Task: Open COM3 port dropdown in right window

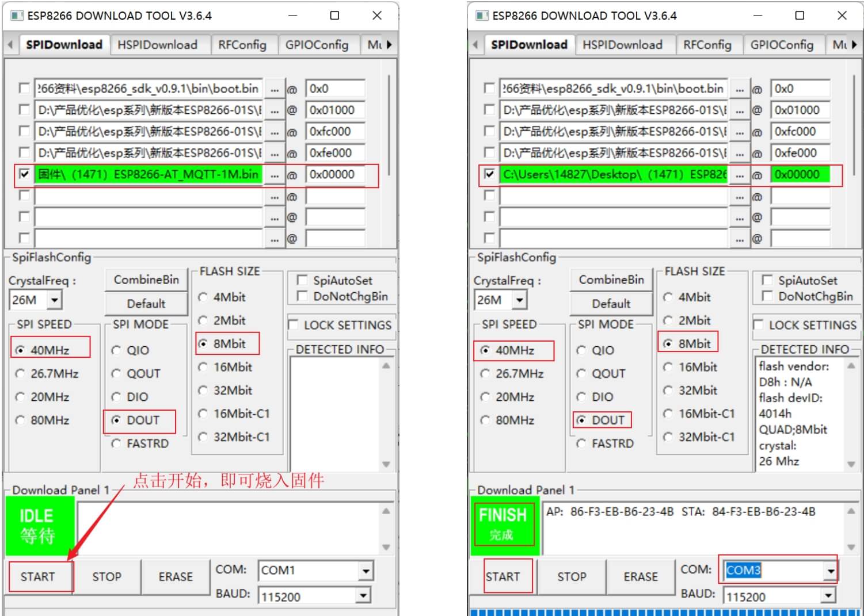Action: 831,571
